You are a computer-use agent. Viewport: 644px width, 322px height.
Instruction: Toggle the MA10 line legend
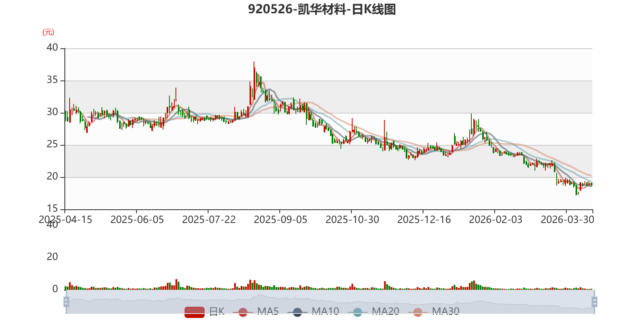coord(313,312)
